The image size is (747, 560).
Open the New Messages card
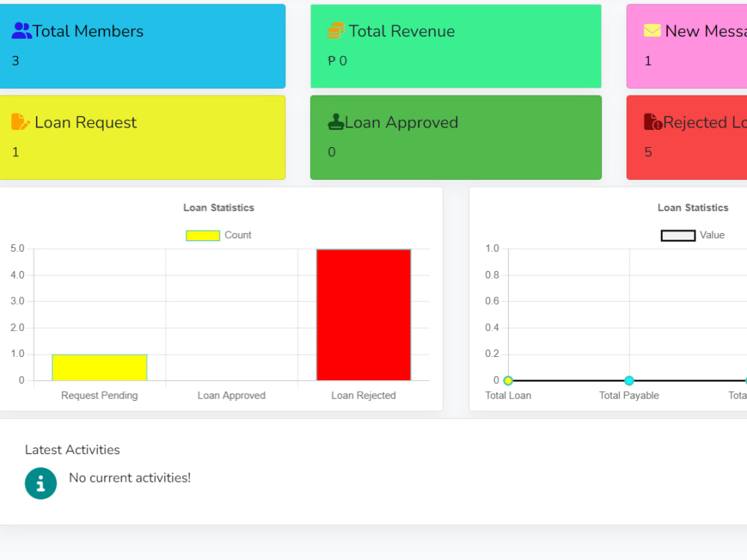686,46
